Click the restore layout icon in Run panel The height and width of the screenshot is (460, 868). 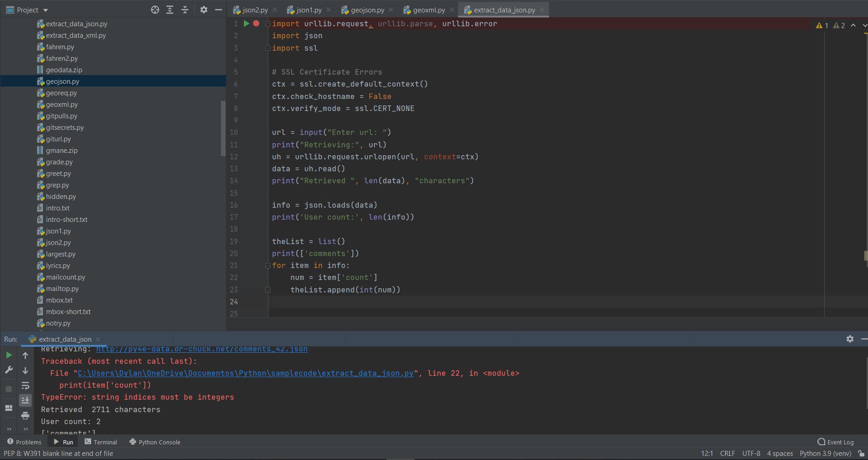click(x=9, y=408)
